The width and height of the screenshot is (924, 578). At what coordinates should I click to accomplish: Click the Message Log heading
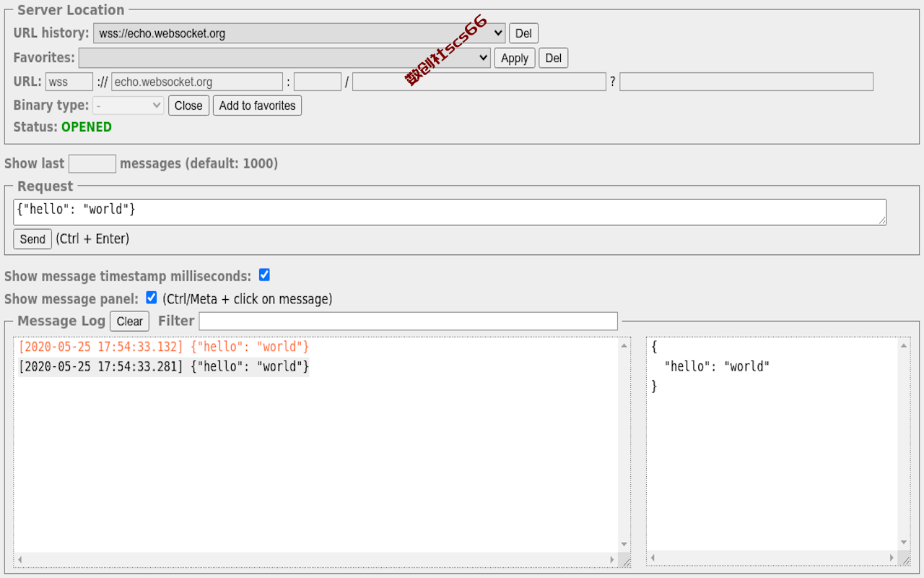click(61, 321)
